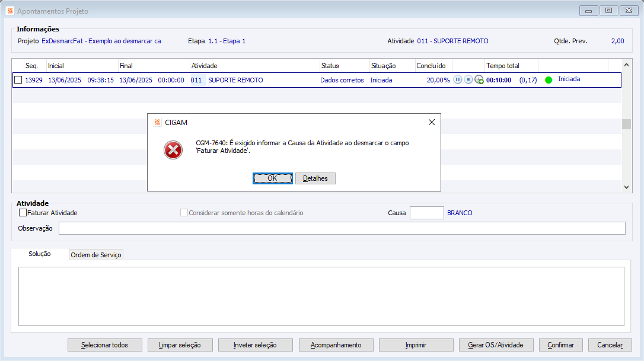Pause the activity timer in row 13929
644x361 pixels.
[x=458, y=79]
